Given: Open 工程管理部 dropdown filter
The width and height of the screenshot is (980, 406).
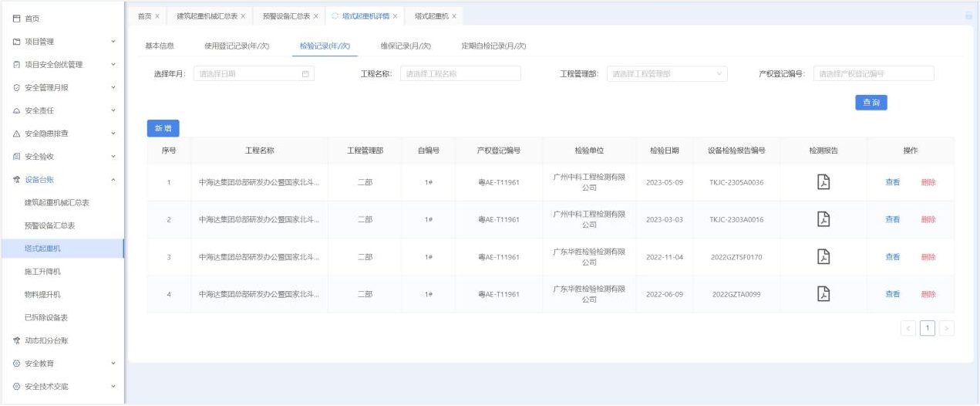Looking at the screenshot, I should pyautogui.click(x=667, y=74).
